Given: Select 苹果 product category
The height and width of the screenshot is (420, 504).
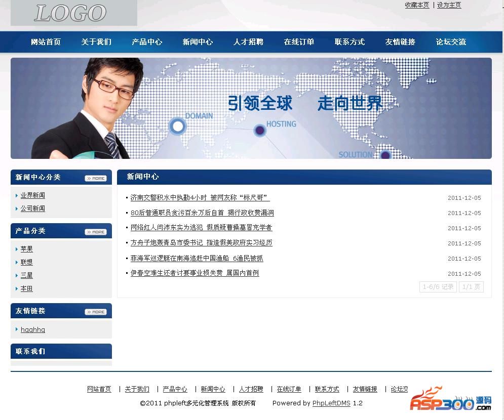Looking at the screenshot, I should click(x=27, y=249).
